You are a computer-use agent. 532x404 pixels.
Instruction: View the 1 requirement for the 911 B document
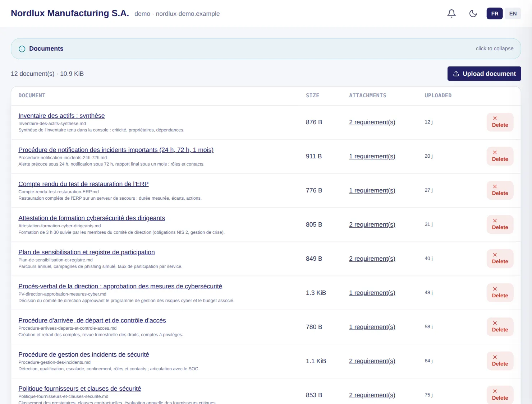[x=372, y=156]
